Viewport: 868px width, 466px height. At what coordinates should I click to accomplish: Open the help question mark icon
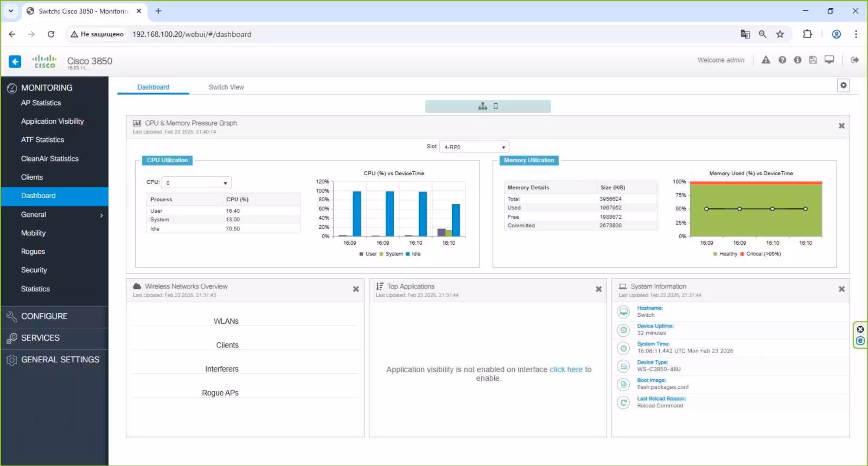[782, 60]
